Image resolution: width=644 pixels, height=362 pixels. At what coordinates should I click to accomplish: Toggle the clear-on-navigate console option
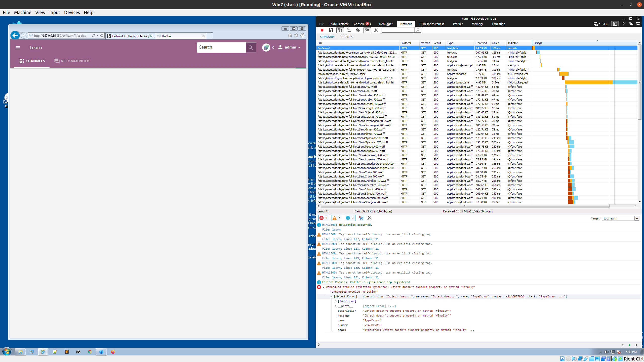coord(361,218)
